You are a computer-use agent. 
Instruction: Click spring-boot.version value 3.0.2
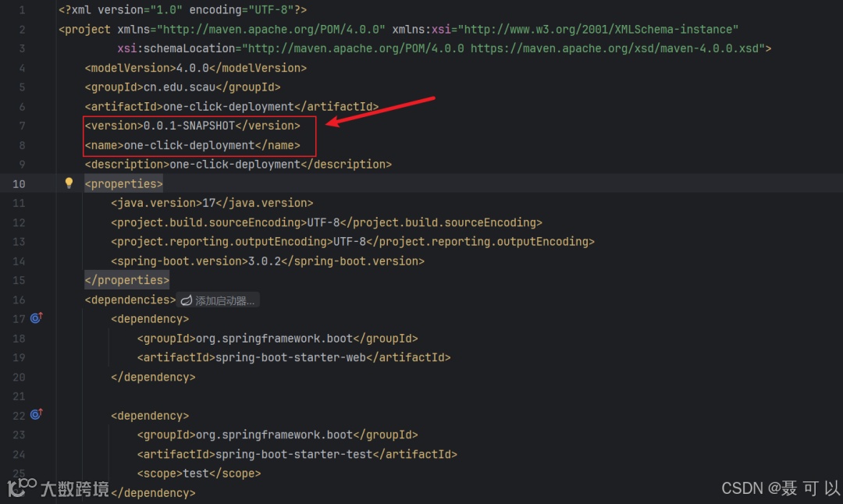coord(265,261)
